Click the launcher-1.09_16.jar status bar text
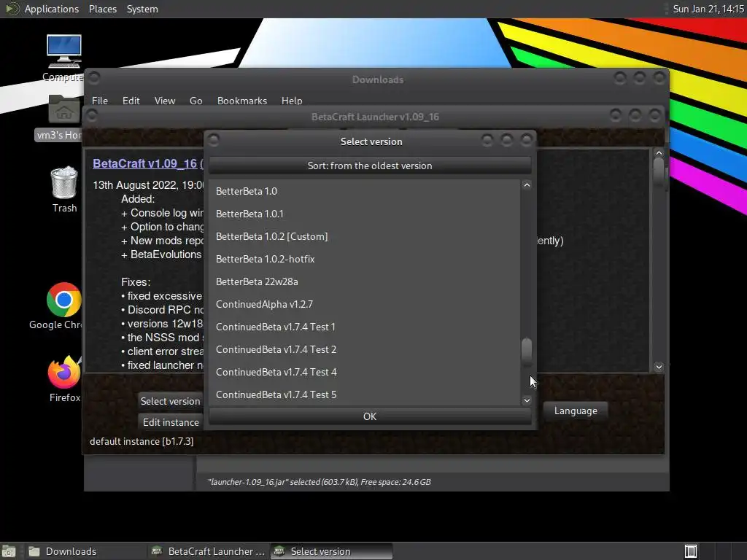The image size is (747, 560). tap(320, 482)
